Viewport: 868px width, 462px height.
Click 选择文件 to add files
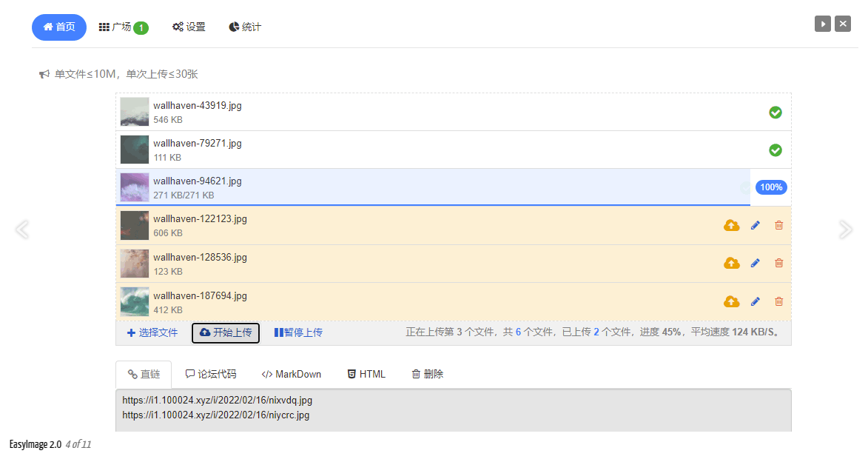click(x=152, y=333)
